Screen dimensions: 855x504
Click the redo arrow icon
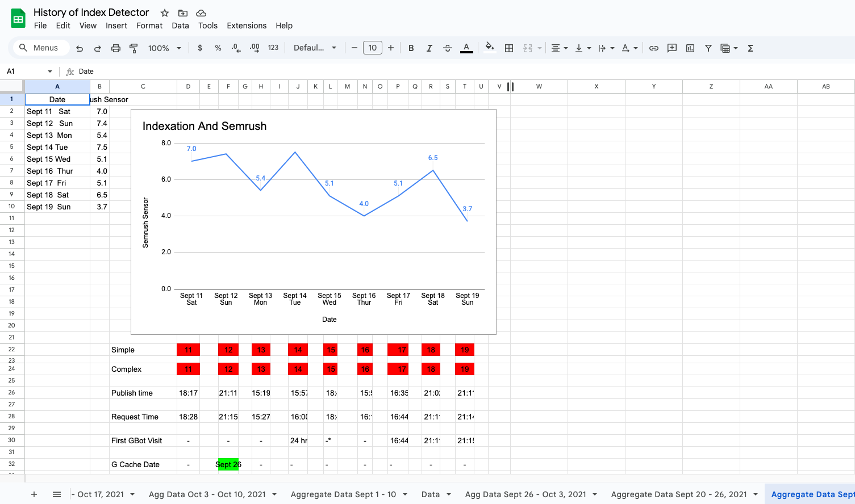point(98,48)
